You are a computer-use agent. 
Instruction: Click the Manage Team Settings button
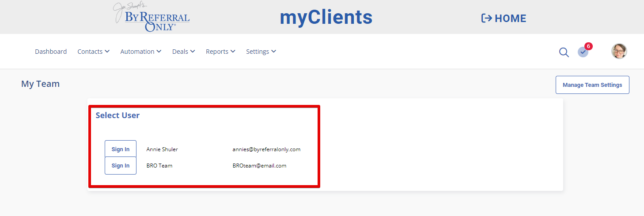click(x=592, y=85)
